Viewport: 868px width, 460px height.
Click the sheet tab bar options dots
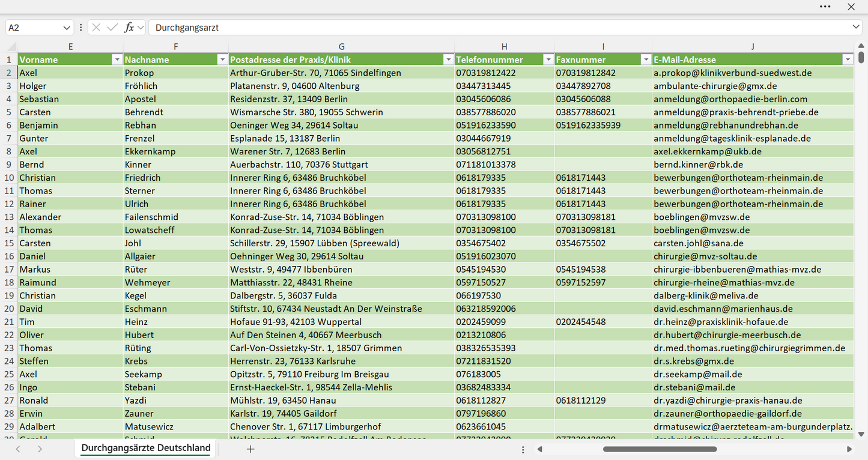tap(523, 449)
